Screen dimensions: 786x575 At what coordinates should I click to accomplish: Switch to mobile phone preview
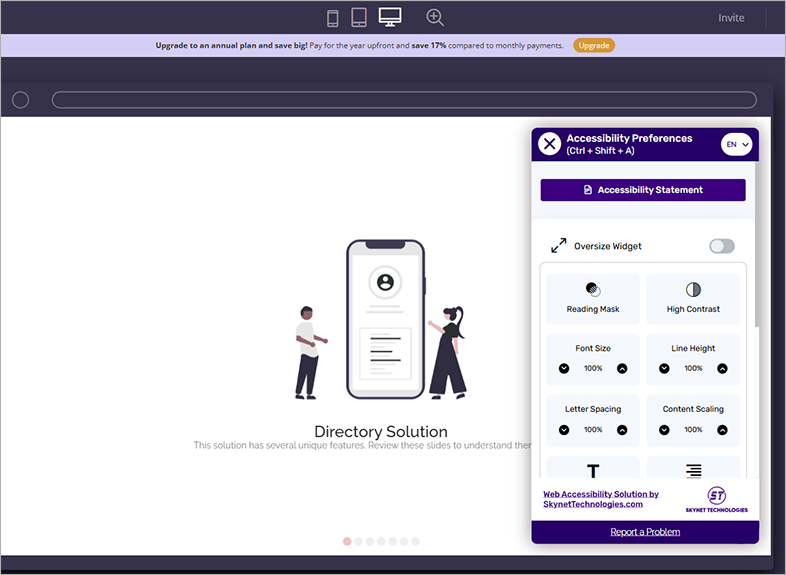pos(333,18)
